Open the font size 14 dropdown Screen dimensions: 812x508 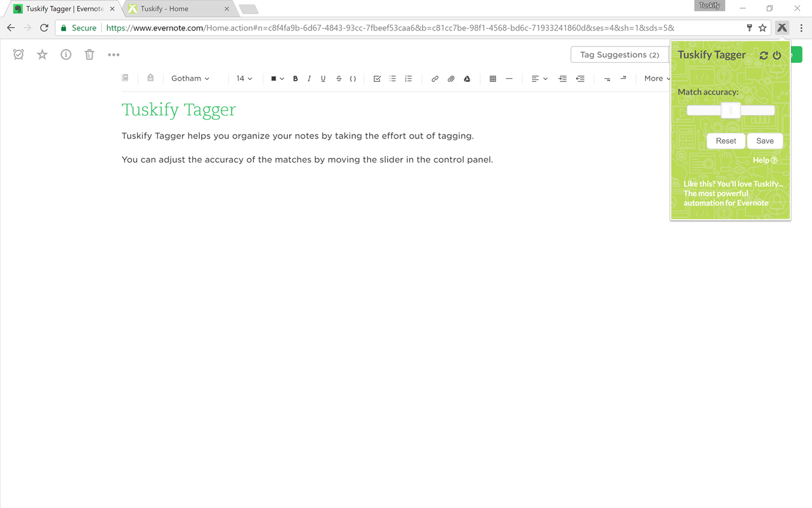coord(244,78)
